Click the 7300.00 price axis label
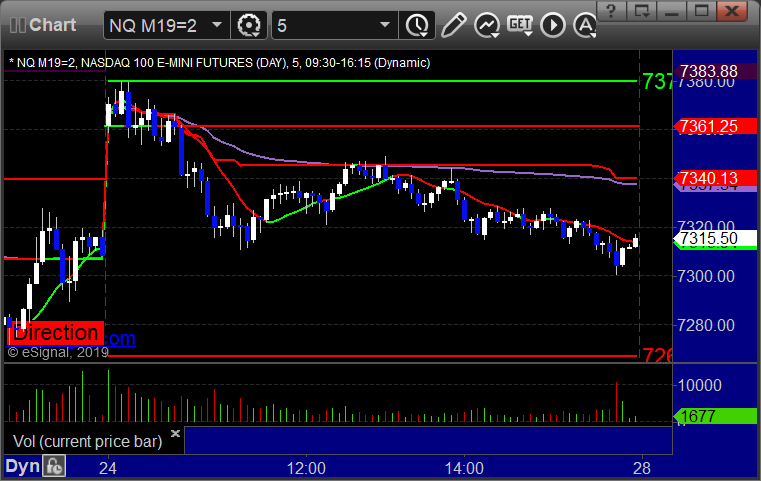Viewport: 761px width, 481px height. click(706, 277)
